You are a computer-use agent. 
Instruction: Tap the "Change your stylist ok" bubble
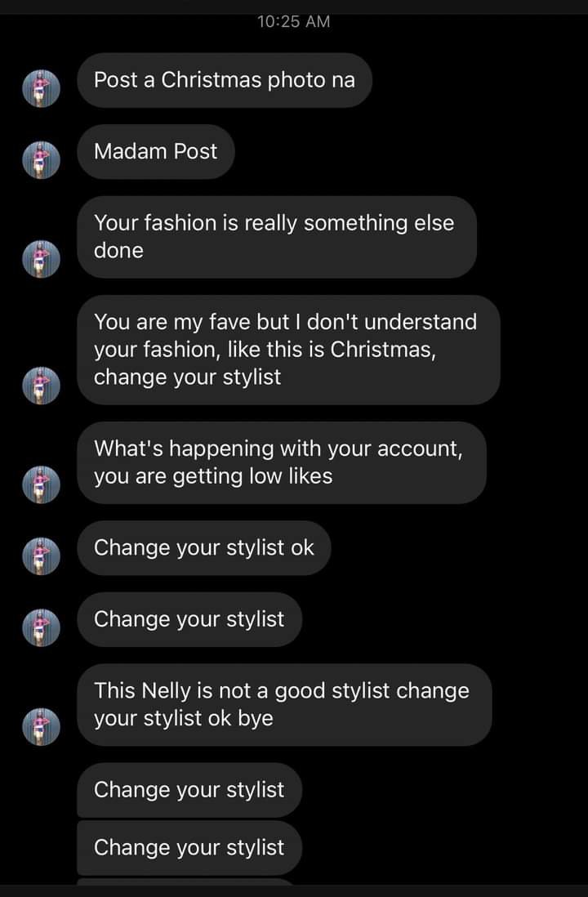point(204,547)
